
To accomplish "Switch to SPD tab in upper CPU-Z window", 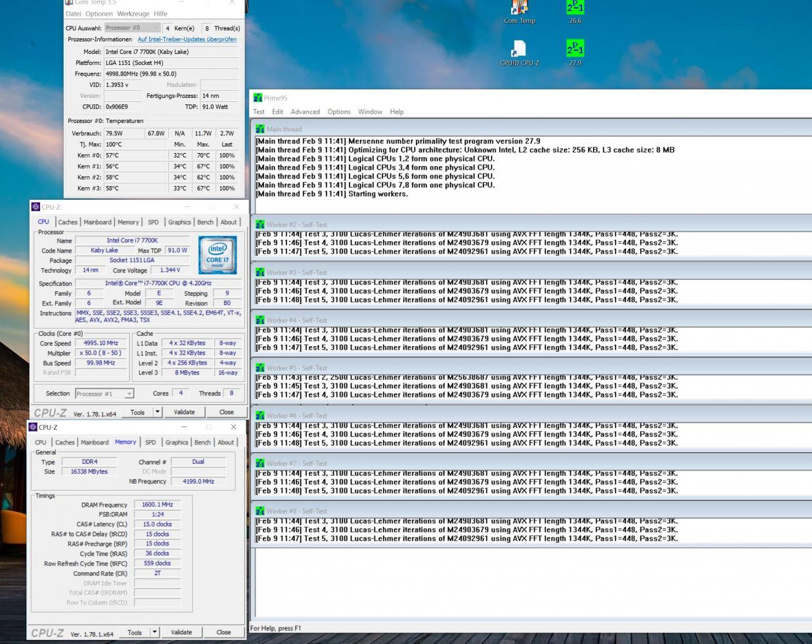I will pyautogui.click(x=153, y=222).
